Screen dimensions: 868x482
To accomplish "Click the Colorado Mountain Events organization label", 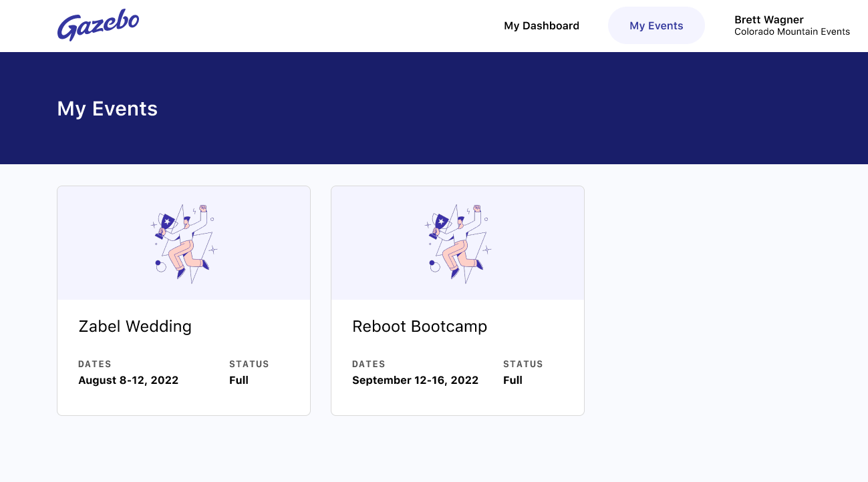I will 792,32.
